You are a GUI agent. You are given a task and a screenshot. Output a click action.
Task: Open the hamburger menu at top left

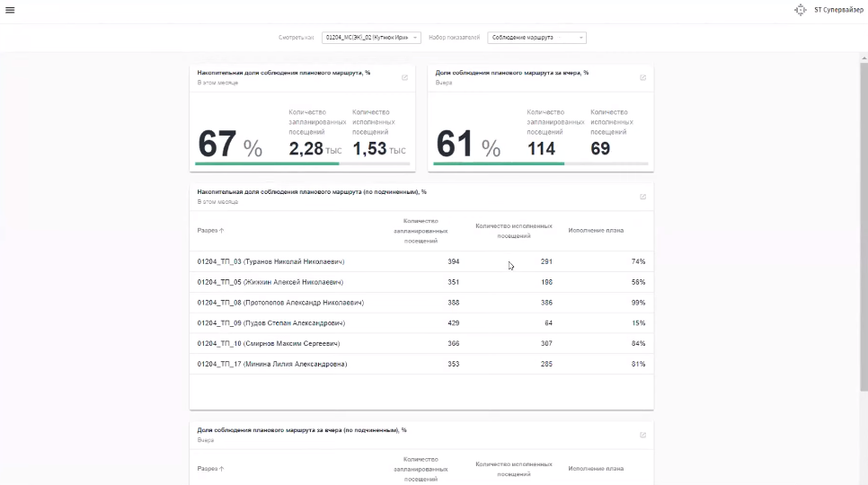[10, 10]
